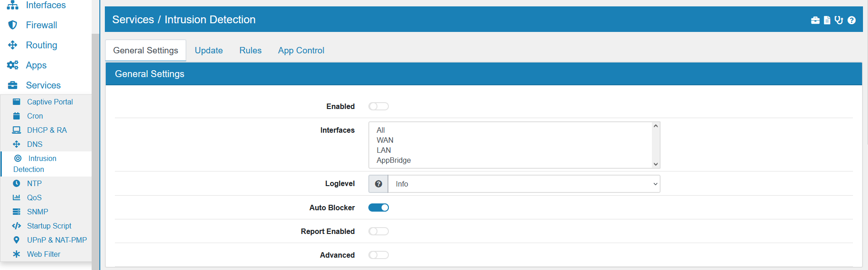
Task: Select WAN in the Interfaces list
Action: 385,140
